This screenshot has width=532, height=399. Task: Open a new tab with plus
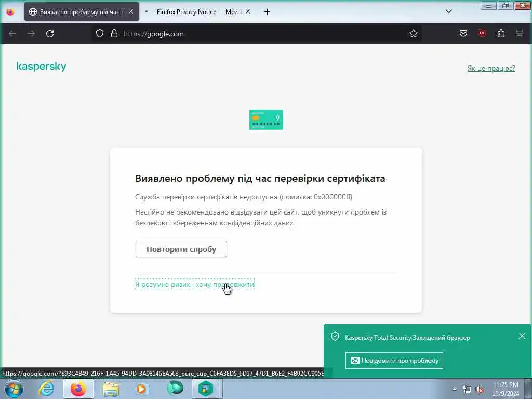(x=267, y=12)
